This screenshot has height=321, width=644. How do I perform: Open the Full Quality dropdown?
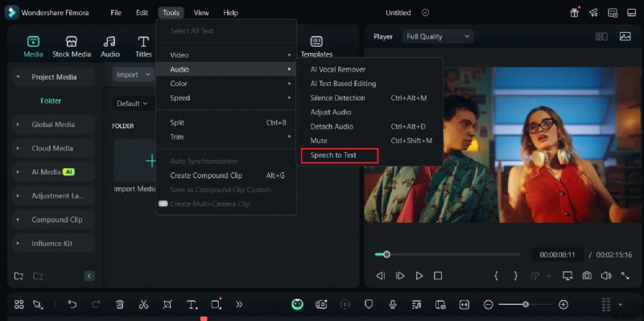(x=438, y=36)
